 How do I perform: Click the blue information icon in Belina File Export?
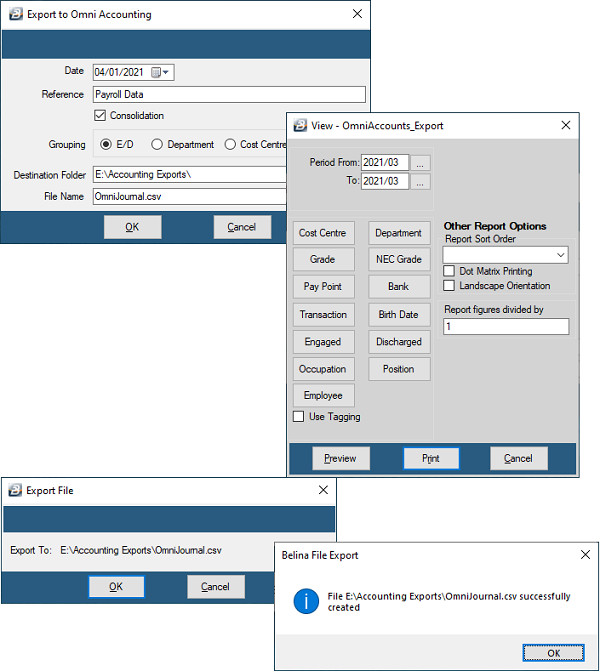[x=306, y=601]
